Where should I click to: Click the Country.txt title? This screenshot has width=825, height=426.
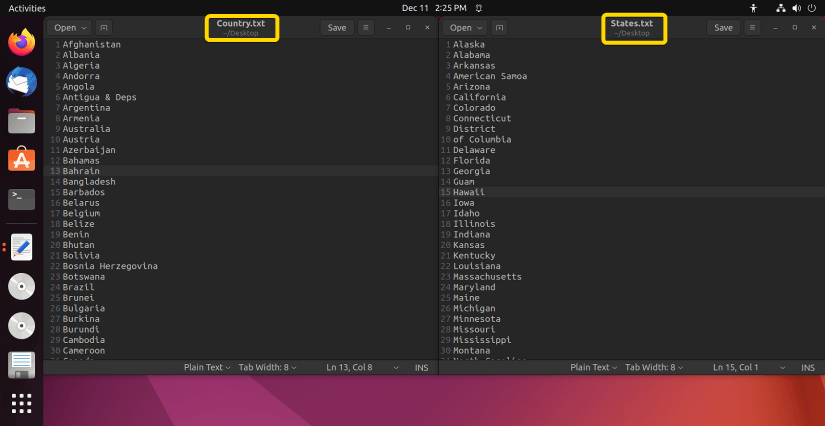click(241, 23)
